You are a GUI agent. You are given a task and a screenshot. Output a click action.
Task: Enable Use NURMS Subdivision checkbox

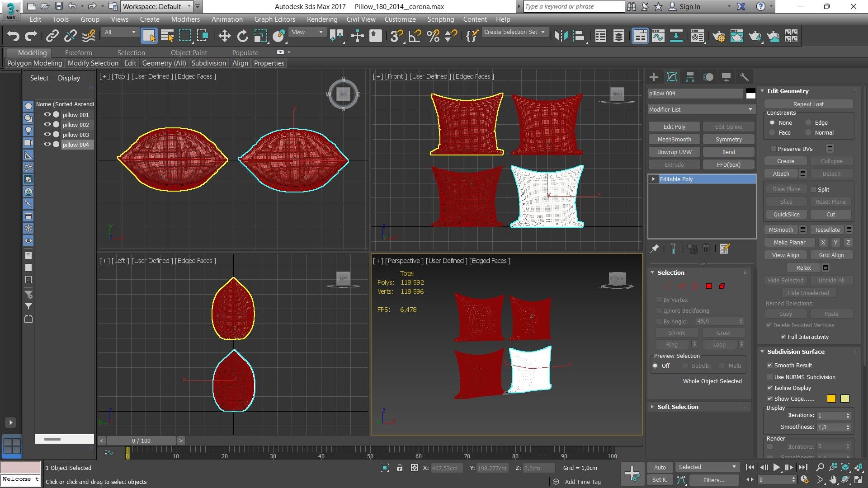(x=769, y=377)
